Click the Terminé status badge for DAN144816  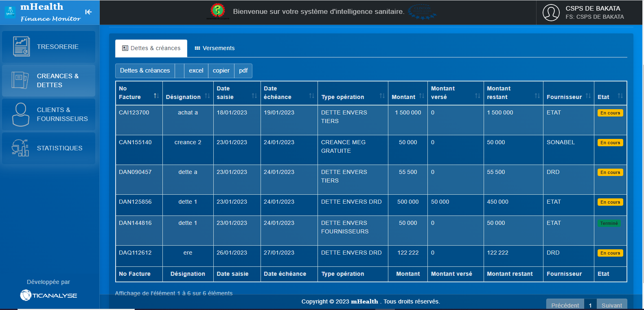click(x=609, y=223)
